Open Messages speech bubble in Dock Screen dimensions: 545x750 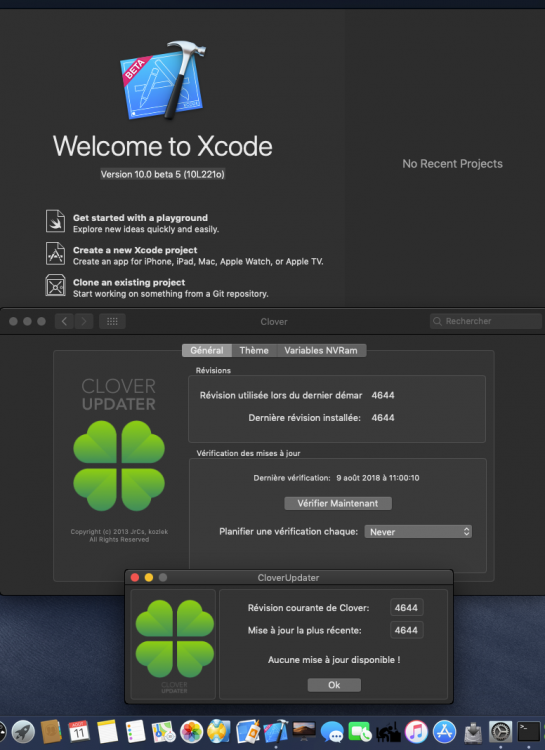point(332,732)
